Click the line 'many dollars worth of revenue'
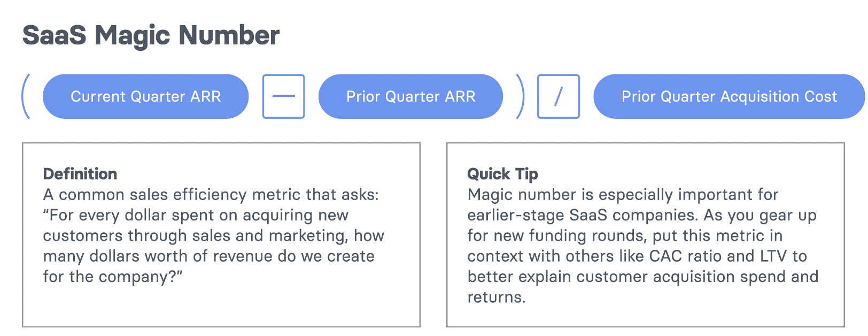 pos(208,256)
